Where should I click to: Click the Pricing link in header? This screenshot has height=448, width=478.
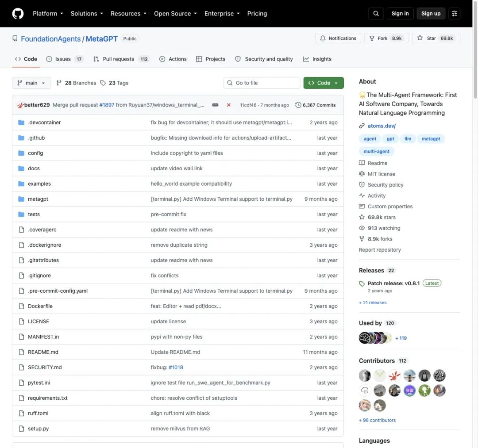pos(257,13)
